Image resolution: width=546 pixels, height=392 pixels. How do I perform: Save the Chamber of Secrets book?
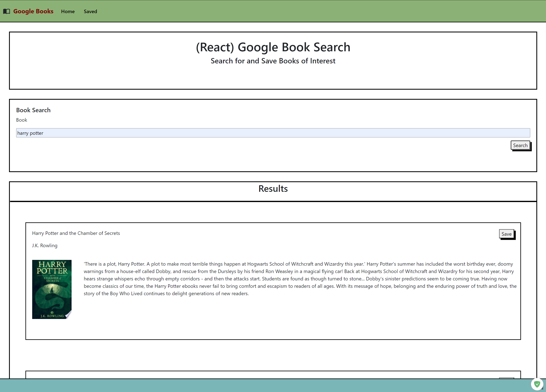point(506,234)
